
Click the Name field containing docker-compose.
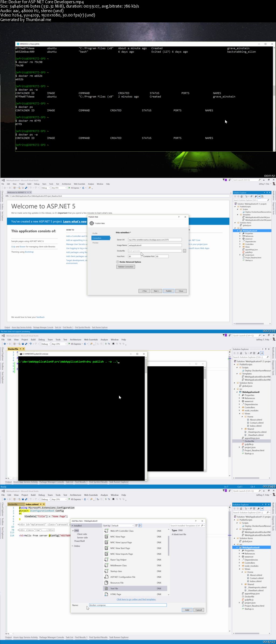point(128,605)
